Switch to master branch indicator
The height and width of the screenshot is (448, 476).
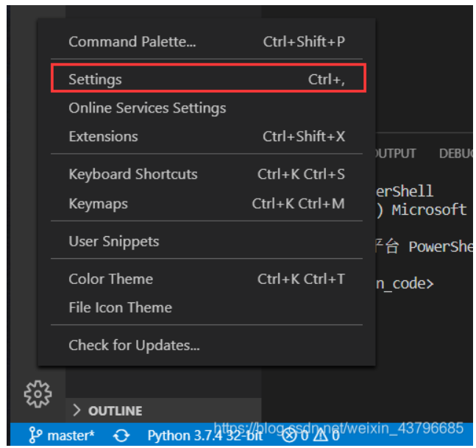(x=71, y=435)
